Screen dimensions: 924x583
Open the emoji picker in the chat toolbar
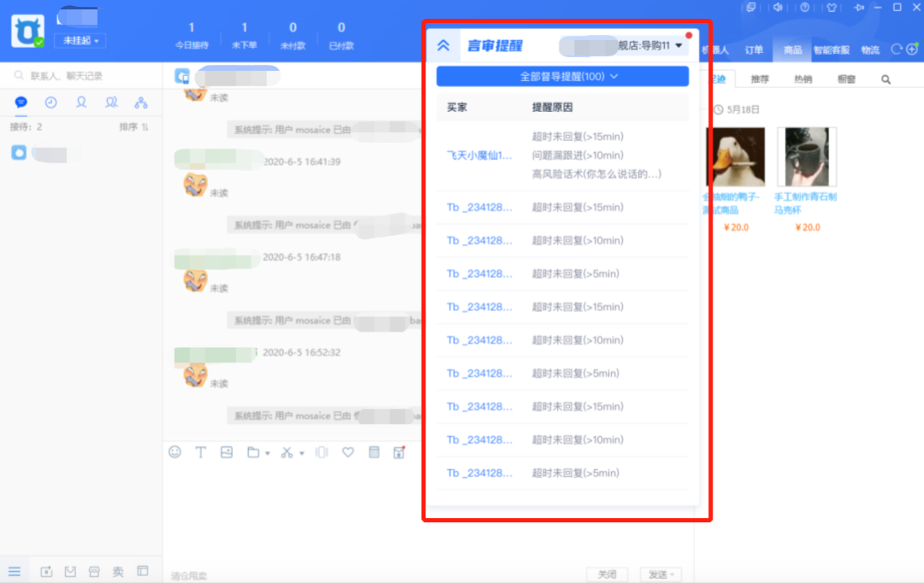[175, 452]
